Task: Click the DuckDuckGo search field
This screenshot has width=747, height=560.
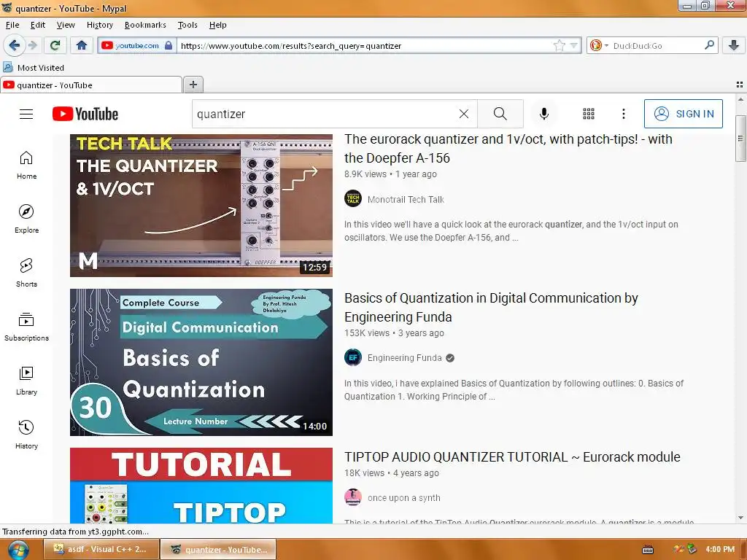Action: (x=657, y=46)
